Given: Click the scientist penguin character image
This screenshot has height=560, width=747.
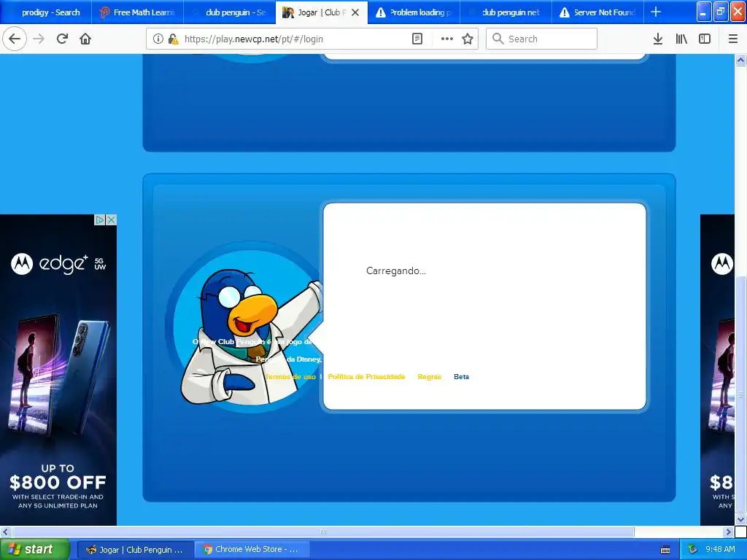Looking at the screenshot, I should 250,337.
